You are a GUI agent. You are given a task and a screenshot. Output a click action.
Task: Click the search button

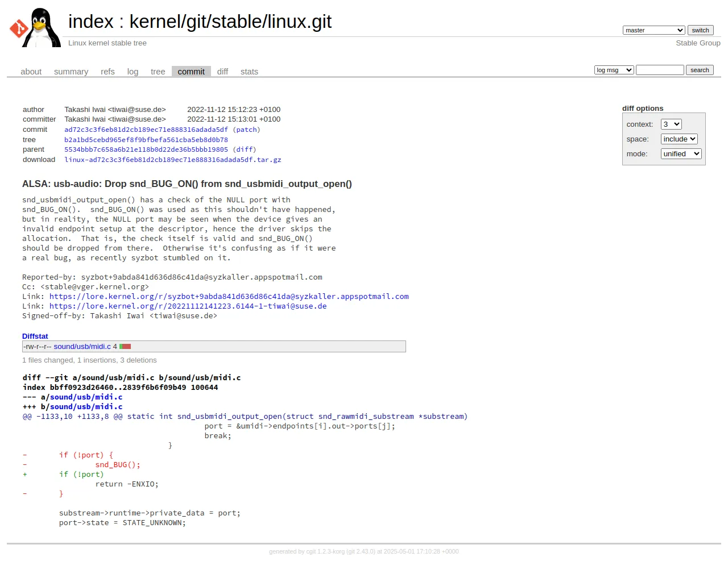coord(700,70)
